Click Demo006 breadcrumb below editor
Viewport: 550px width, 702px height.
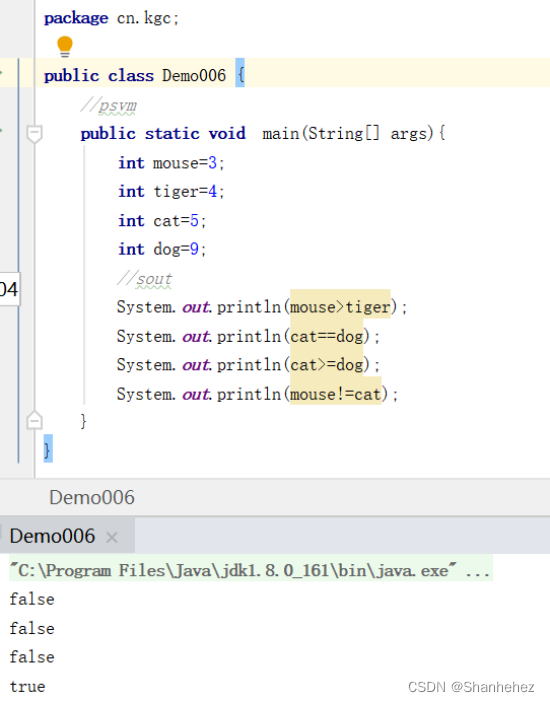click(92, 497)
